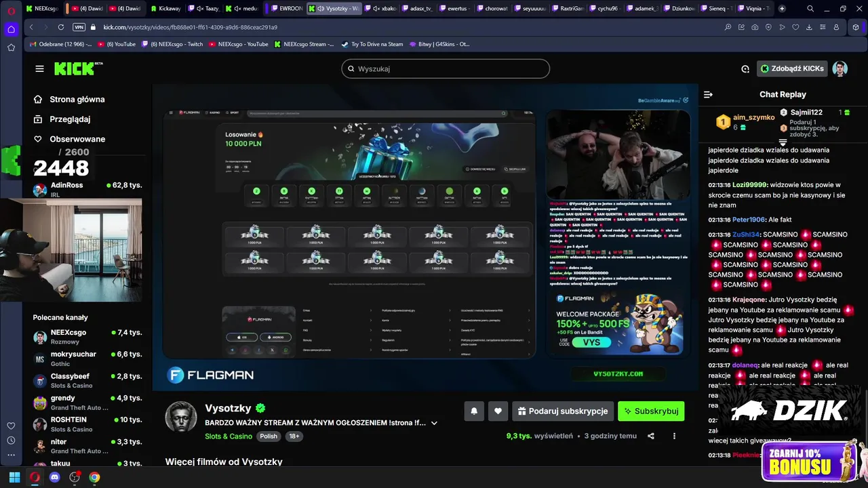The width and height of the screenshot is (868, 488).
Task: Expand the stream title description
Action: (x=434, y=423)
